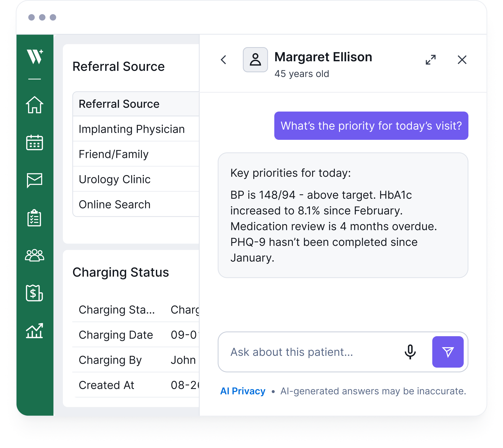Click the '45 years old' text

(x=302, y=74)
